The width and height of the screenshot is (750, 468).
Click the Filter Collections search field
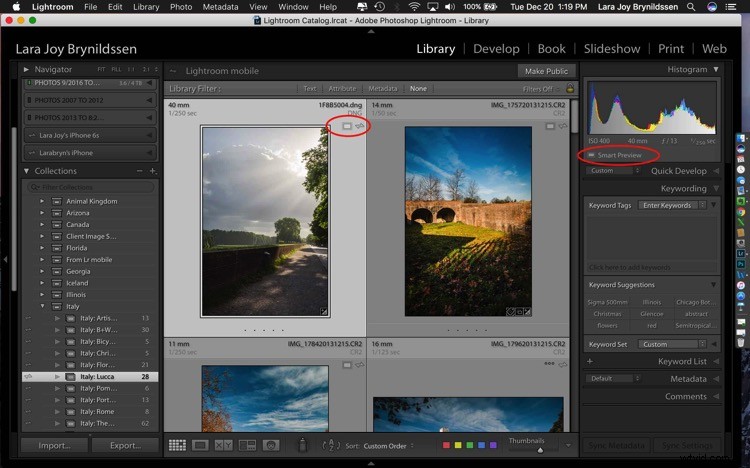[91, 187]
